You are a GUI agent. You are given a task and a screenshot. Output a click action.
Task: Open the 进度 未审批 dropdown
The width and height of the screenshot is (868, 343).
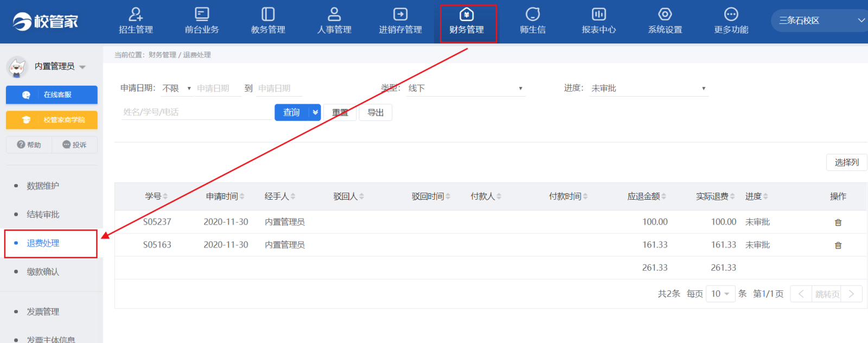[649, 88]
